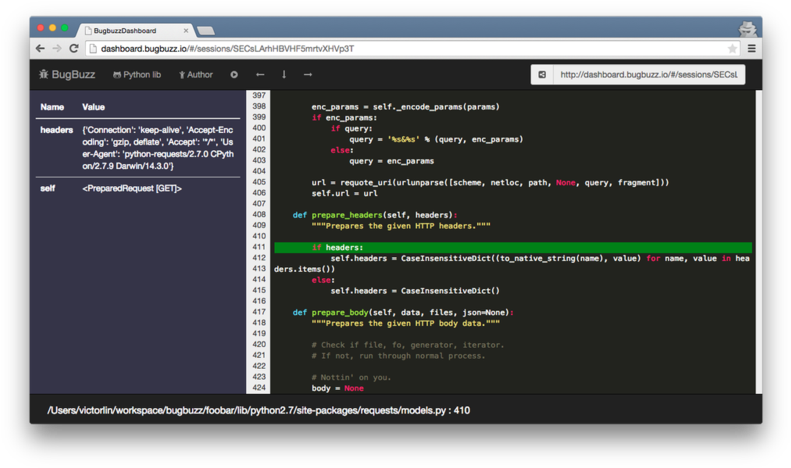The image size is (791, 468).
Task: Click the 'def prepare_headers' code line
Action: pyautogui.click(x=375, y=215)
